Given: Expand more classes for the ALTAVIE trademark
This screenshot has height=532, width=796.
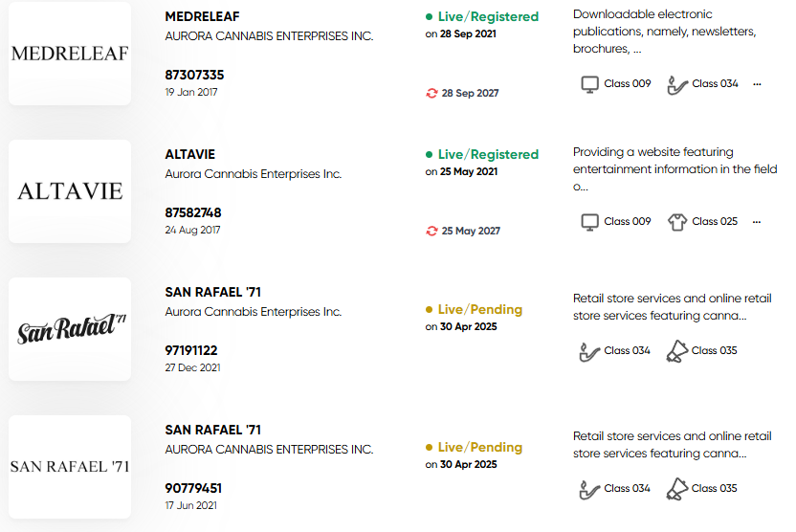Looking at the screenshot, I should (x=757, y=222).
